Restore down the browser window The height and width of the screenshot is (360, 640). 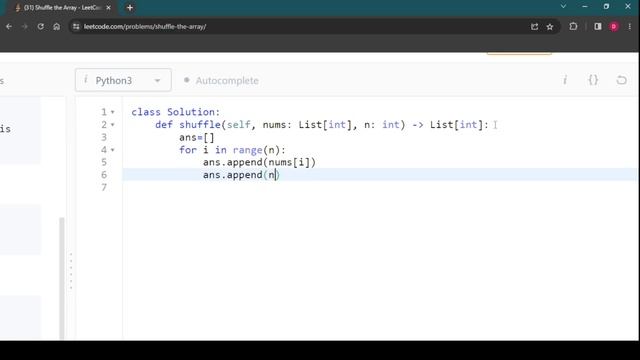606,7
